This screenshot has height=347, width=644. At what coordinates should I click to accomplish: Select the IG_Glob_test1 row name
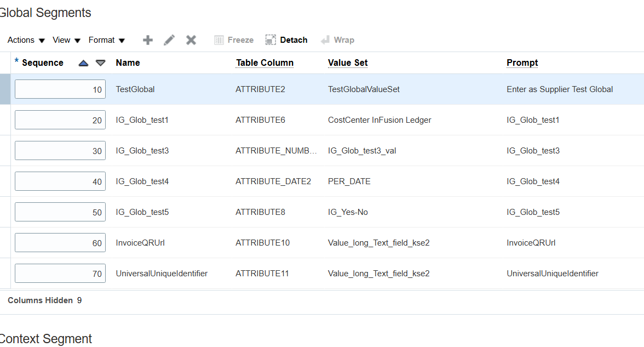[142, 120]
